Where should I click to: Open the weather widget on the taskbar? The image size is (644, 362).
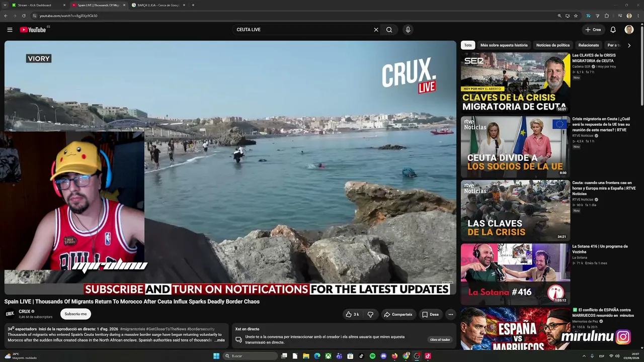[x=20, y=356]
